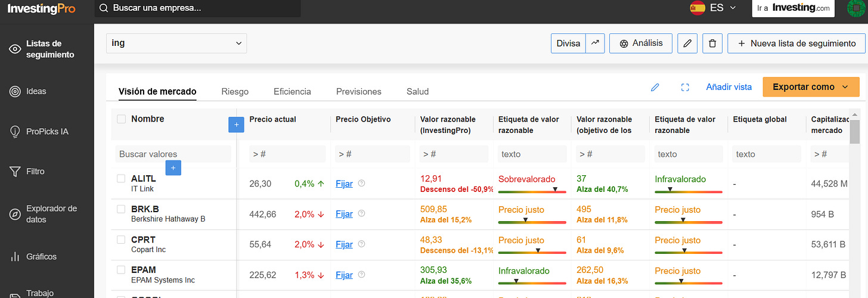Screen dimensions: 868x298
Task: Click the trend chart icon beside Divisa
Action: (596, 43)
